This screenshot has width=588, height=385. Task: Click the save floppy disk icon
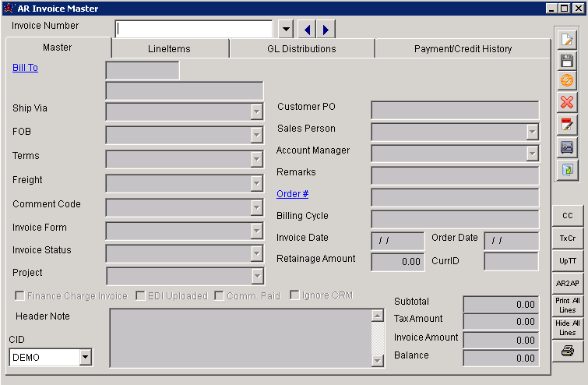[567, 60]
